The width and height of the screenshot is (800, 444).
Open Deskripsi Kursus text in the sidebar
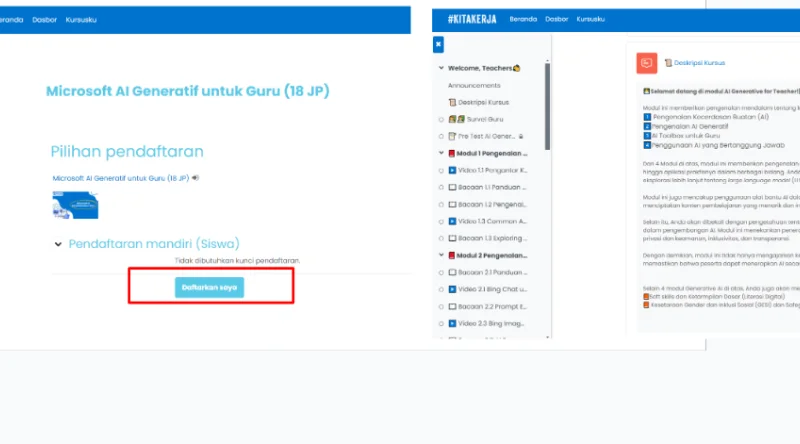(x=483, y=102)
